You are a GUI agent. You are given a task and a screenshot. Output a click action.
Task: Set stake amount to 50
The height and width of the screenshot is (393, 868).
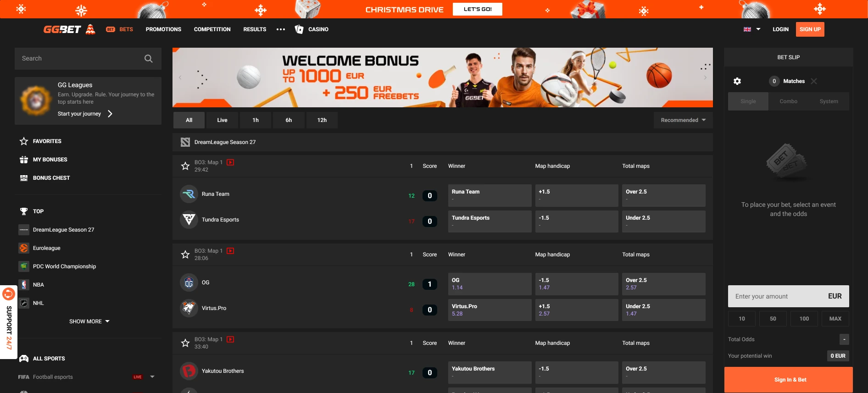pos(773,319)
